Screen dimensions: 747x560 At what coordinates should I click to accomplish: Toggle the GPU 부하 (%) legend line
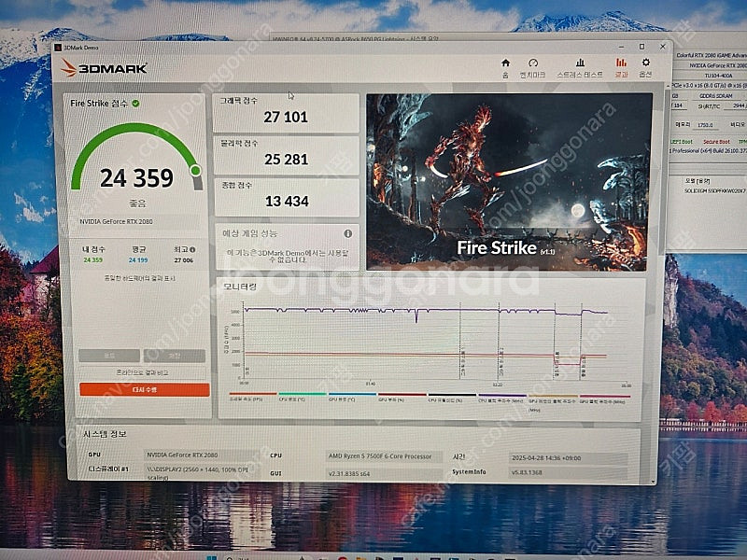pos(402,397)
